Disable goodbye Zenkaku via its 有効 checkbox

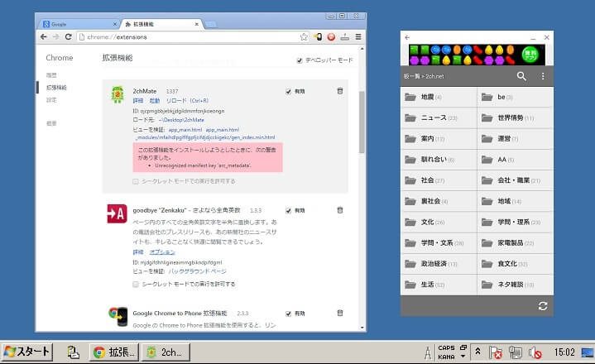[288, 210]
